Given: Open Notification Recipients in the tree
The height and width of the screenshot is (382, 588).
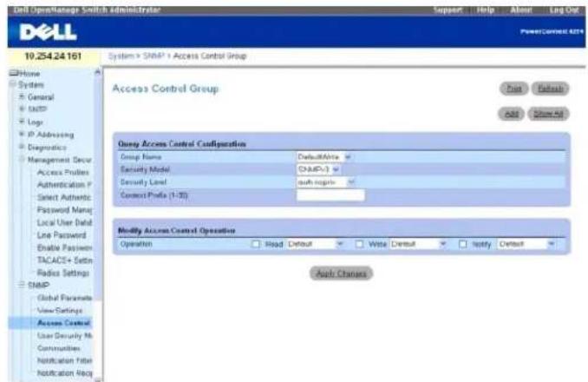Looking at the screenshot, I should pyautogui.click(x=64, y=373).
